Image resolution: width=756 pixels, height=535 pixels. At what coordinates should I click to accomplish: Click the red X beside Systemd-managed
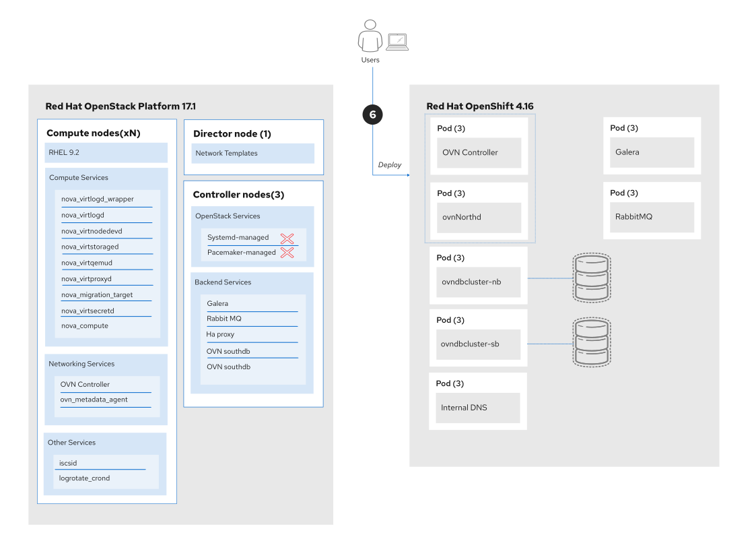287,238
